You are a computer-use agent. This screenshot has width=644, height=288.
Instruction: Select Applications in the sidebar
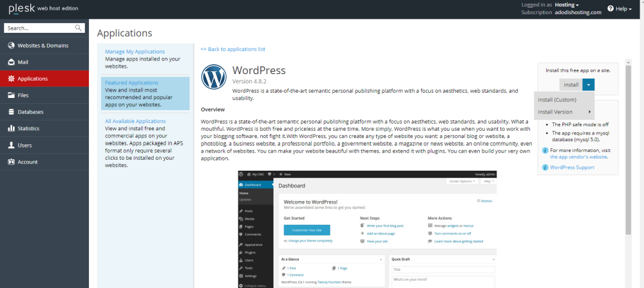pos(44,79)
